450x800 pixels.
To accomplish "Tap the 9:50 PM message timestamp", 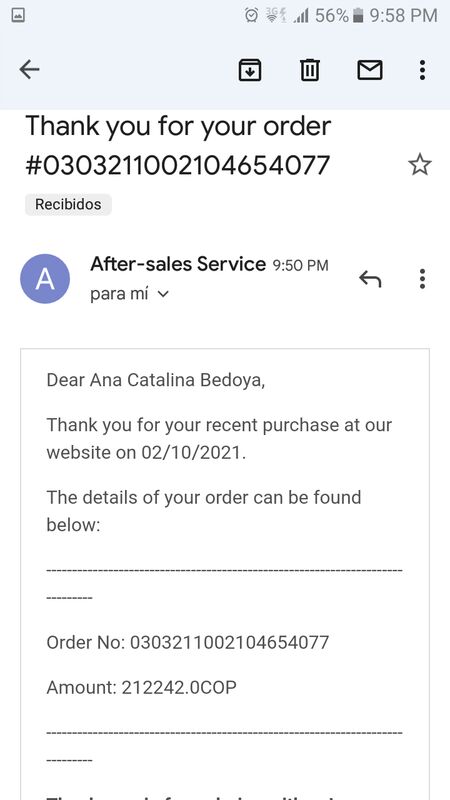I will tap(301, 265).
